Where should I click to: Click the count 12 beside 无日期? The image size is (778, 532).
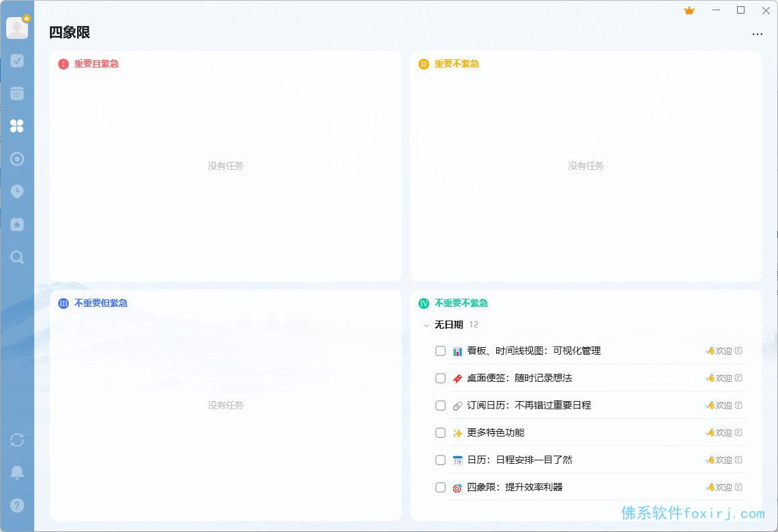(x=474, y=325)
